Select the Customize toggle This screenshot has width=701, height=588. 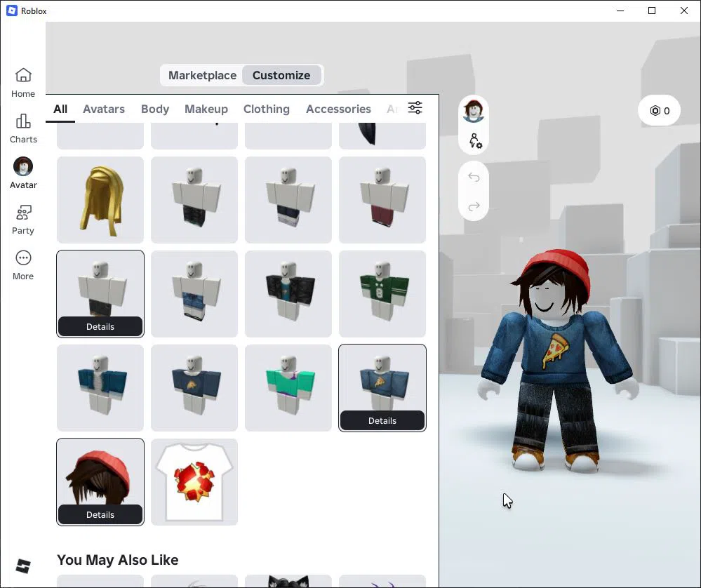coord(281,75)
